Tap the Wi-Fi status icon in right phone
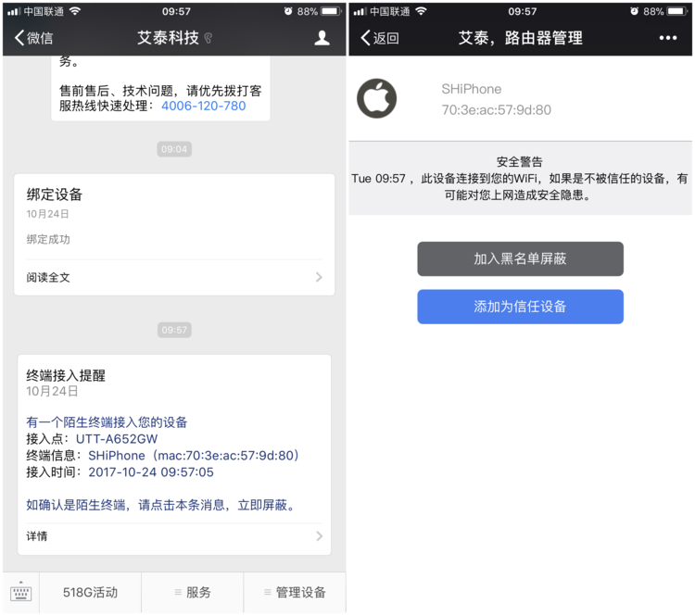The image size is (695, 616). pyautogui.click(x=421, y=11)
